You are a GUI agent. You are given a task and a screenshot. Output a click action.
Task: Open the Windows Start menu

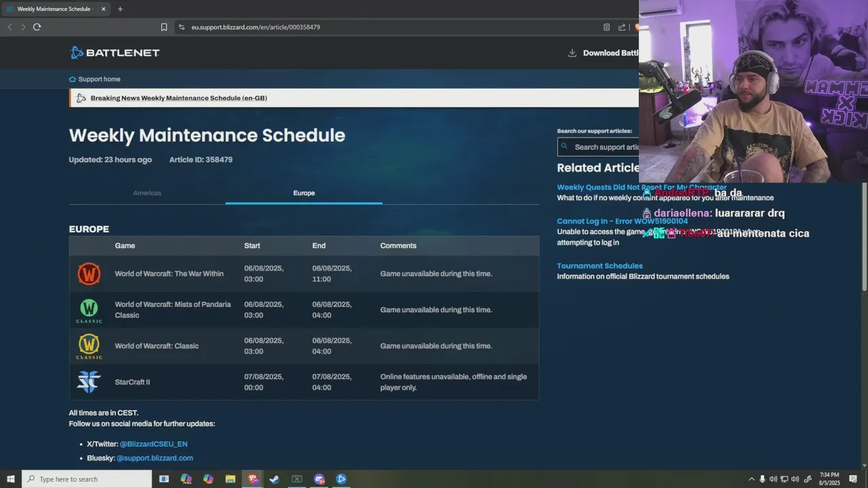[x=11, y=479]
